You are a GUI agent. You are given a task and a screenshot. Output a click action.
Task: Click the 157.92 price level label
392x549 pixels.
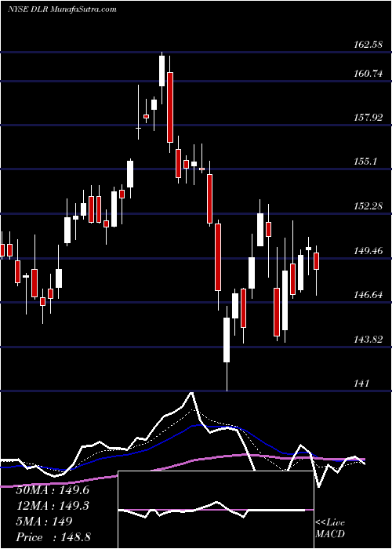pos(368,118)
